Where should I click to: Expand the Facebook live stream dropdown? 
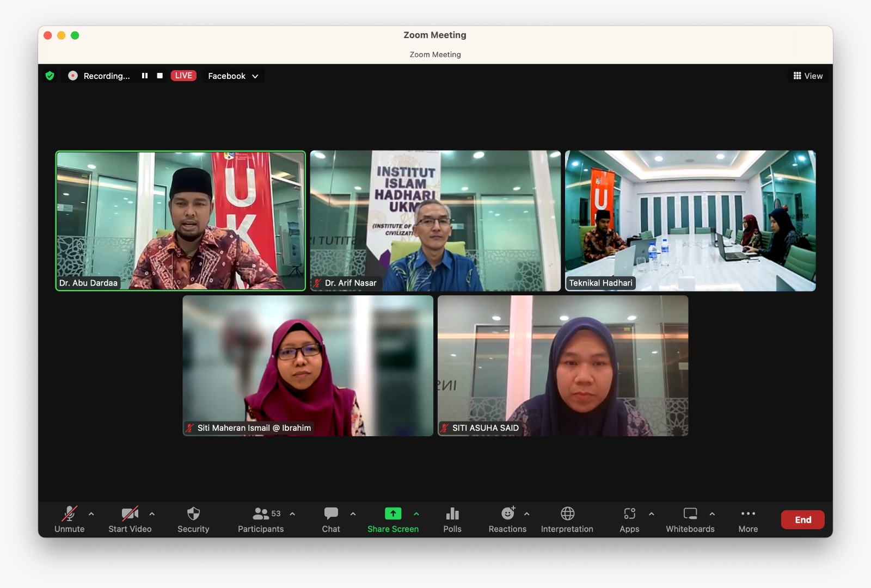click(x=233, y=76)
